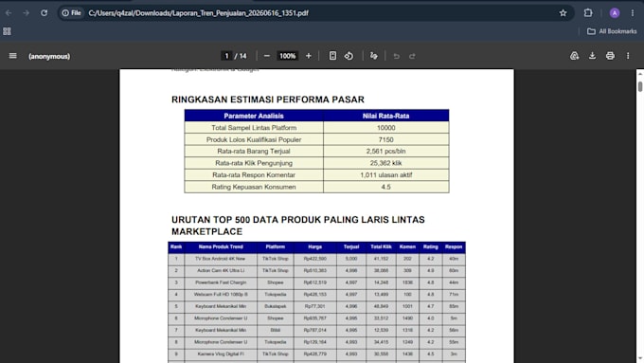Open the Chrome three-dot menu
This screenshot has width=644, height=363.
(x=633, y=13)
